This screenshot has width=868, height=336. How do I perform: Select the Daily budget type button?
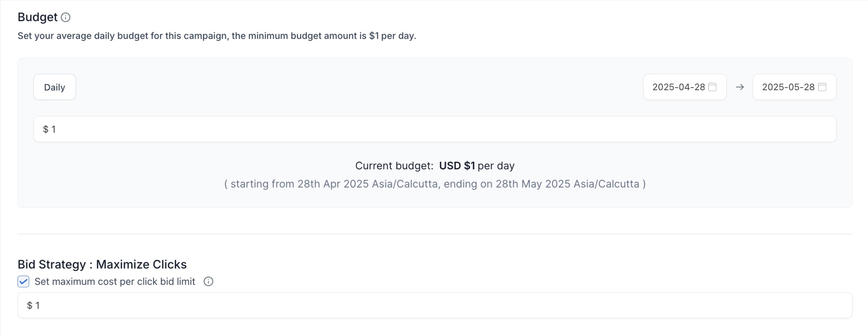54,87
